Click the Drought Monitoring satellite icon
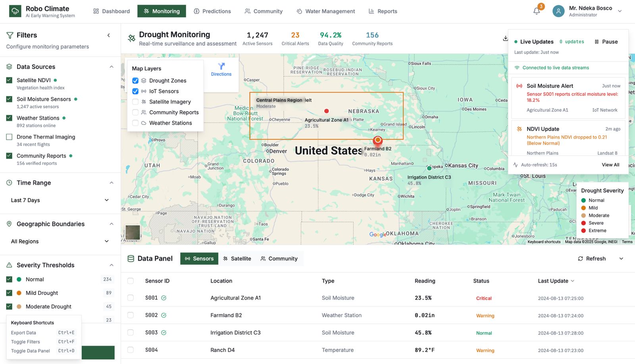Viewport: 635px width, 364px height. (x=131, y=38)
